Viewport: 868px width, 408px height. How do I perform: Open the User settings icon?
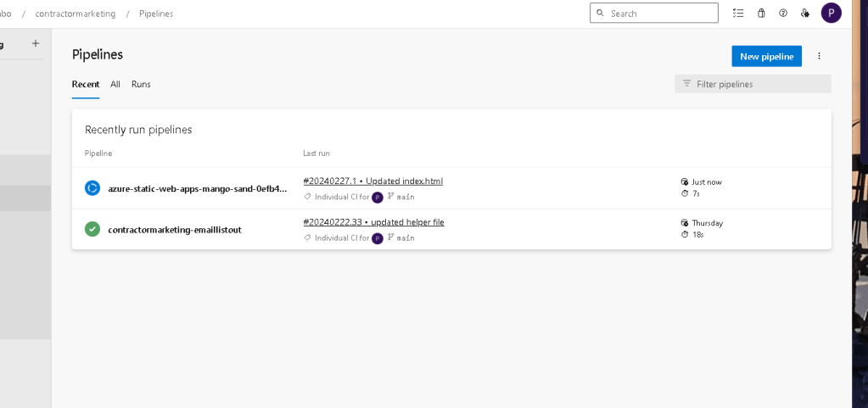click(805, 14)
